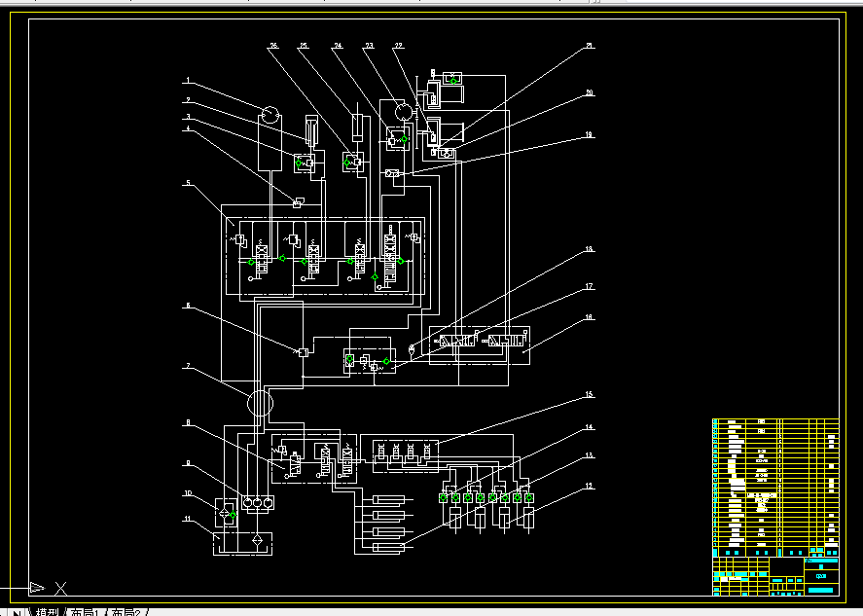
Task: Select the yellow parts list table
Action: click(x=776, y=488)
